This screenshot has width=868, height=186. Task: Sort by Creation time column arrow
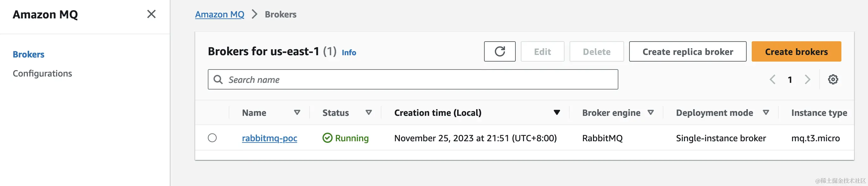tap(557, 113)
